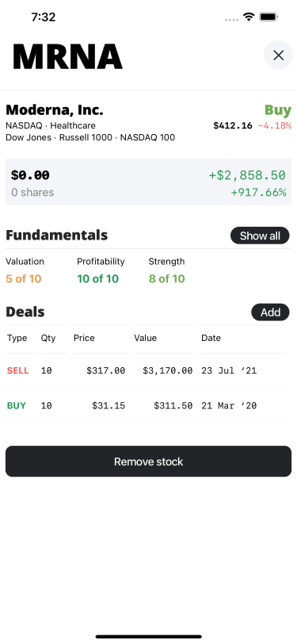The width and height of the screenshot is (297, 644).
Task: Tap the battery indicator icon
Action: point(268,17)
